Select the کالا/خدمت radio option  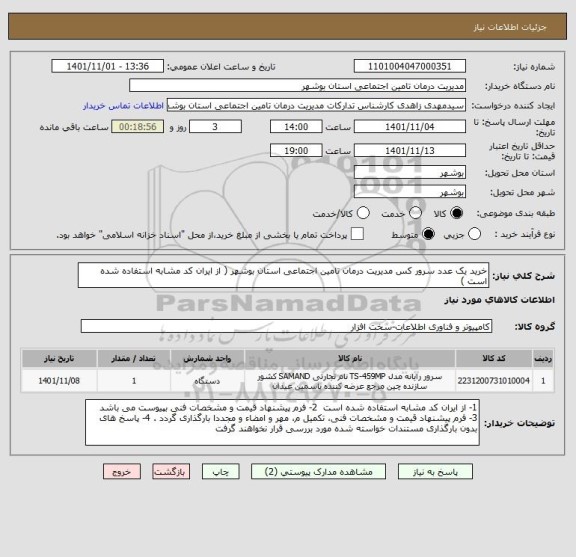click(x=363, y=213)
